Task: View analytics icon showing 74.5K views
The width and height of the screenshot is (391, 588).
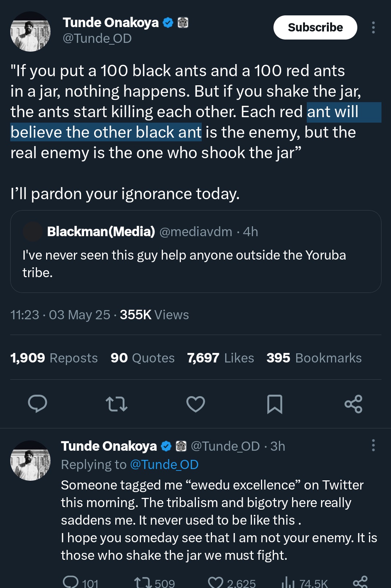Action: pos(288,582)
